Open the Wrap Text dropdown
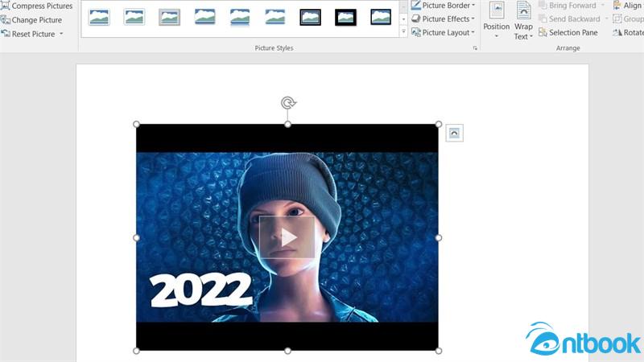644x362 pixels. 523,21
